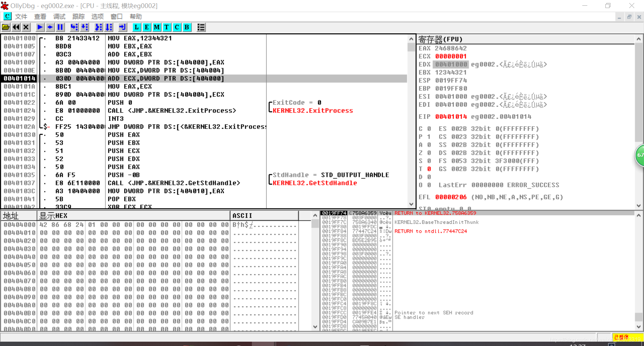Click the Trace over toolbar icon
Screen dimensions: 644x346
pos(109,27)
